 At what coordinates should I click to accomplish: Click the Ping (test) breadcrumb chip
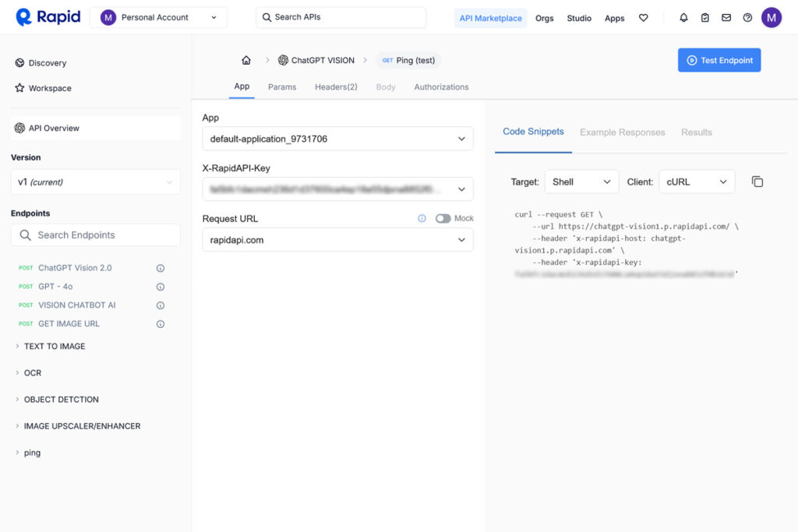point(408,60)
